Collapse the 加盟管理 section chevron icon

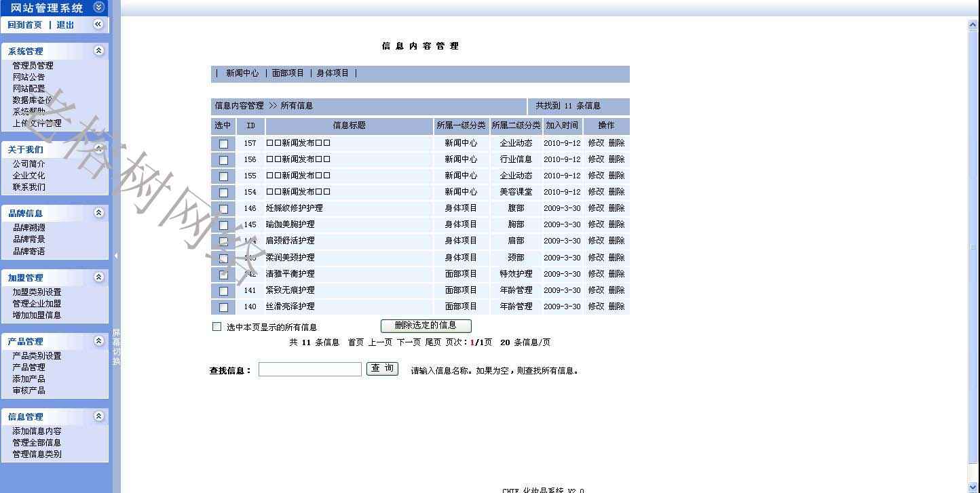pos(98,277)
